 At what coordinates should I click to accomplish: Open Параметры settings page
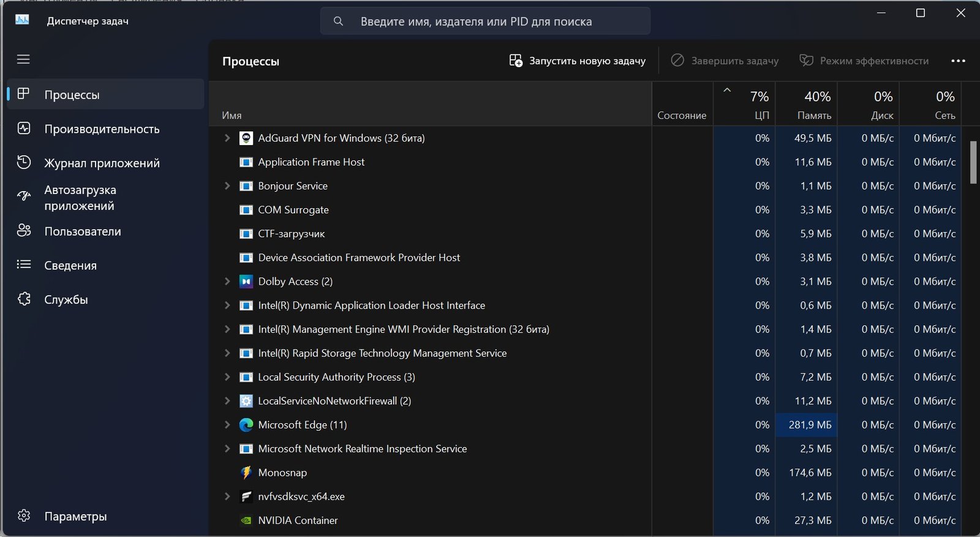(x=105, y=516)
